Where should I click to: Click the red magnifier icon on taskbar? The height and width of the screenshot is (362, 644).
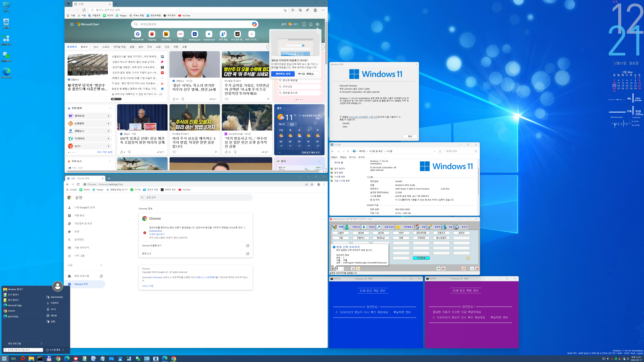[x=22, y=358]
